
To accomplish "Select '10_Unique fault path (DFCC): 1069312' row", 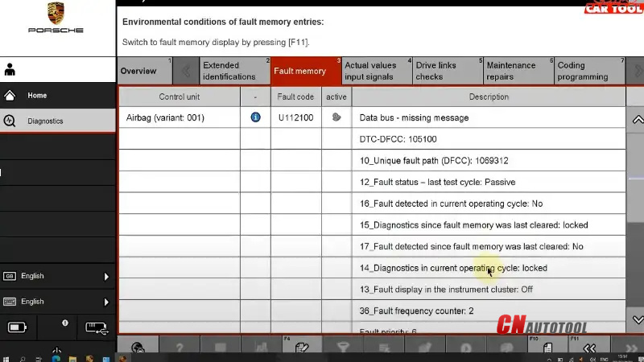I will pyautogui.click(x=489, y=160).
